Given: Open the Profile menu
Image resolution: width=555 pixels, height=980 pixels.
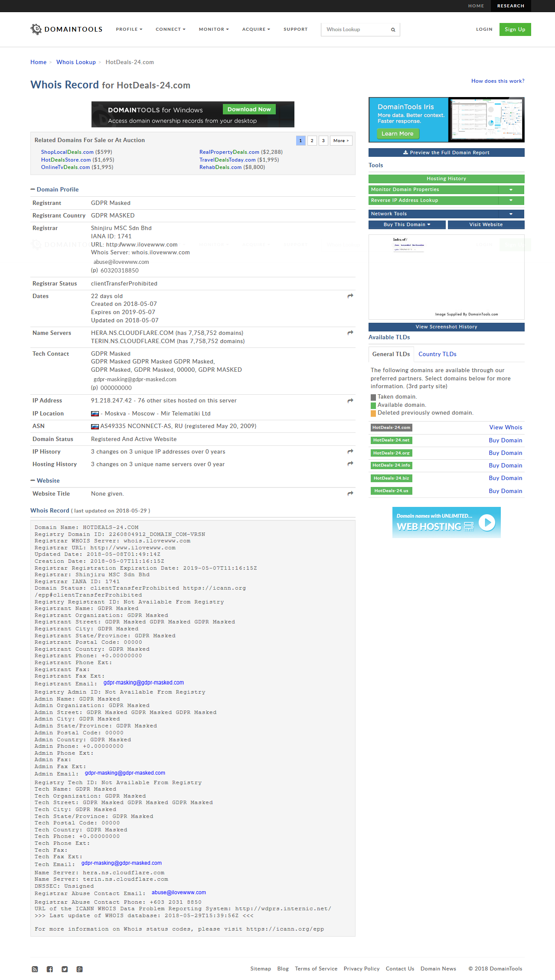Looking at the screenshot, I should click(x=129, y=29).
